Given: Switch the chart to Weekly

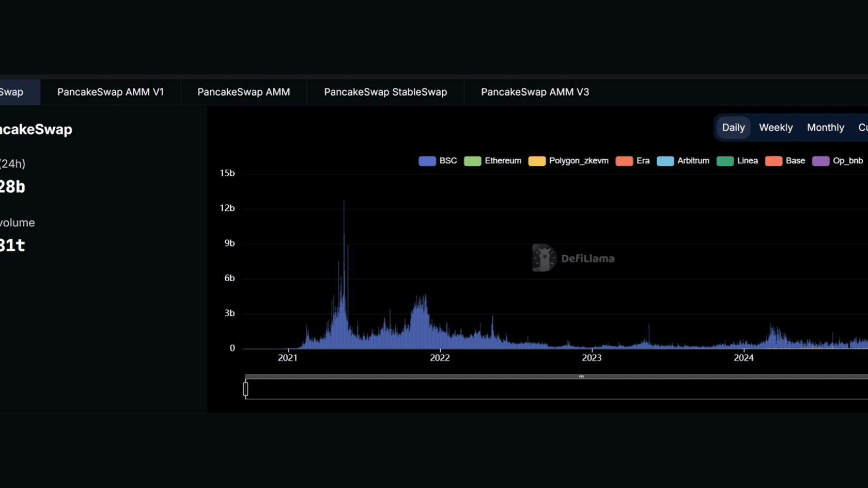Looking at the screenshot, I should pos(776,128).
